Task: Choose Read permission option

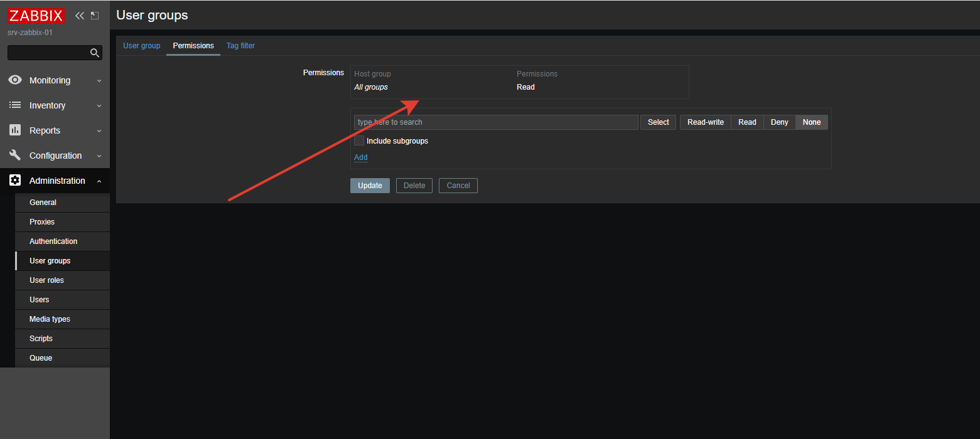Action: point(747,122)
